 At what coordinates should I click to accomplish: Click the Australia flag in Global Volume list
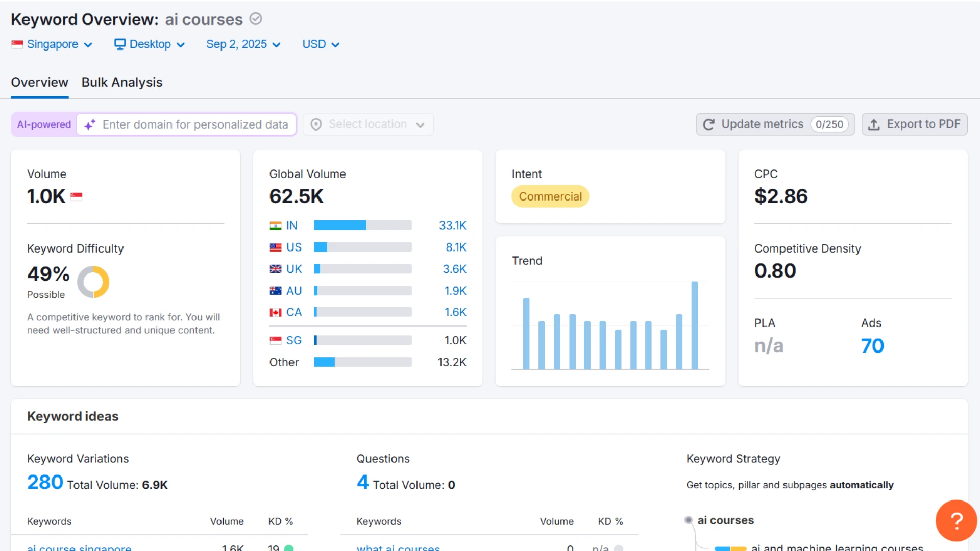276,291
